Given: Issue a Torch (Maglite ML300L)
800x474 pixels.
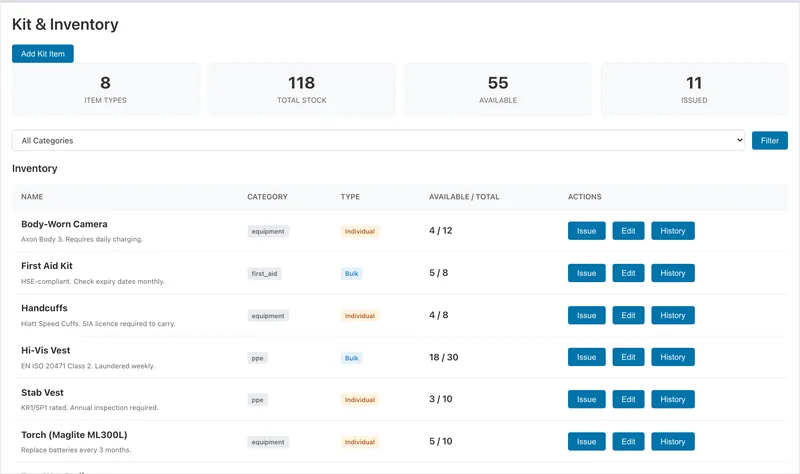Looking at the screenshot, I should pyautogui.click(x=586, y=441).
